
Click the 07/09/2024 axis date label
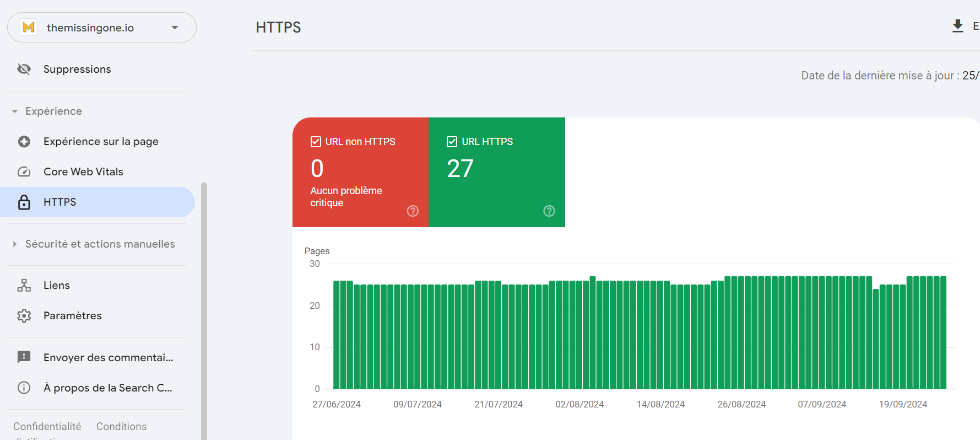coord(822,404)
